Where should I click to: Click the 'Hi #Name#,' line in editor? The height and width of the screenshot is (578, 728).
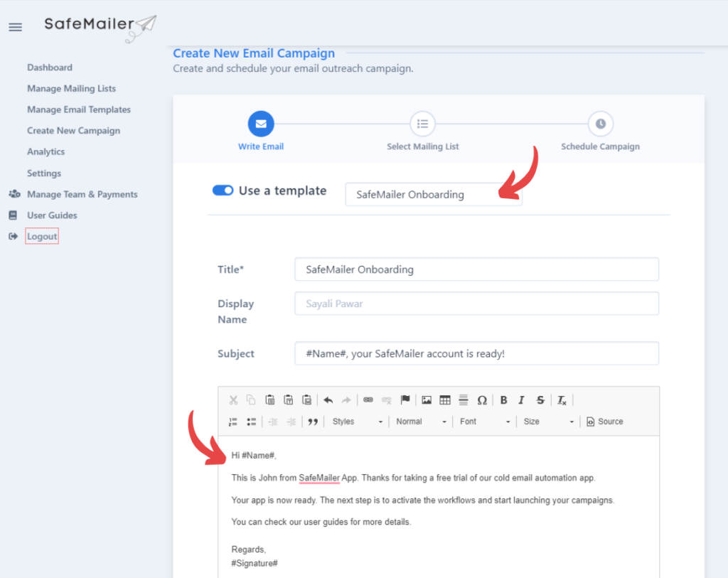coord(254,456)
